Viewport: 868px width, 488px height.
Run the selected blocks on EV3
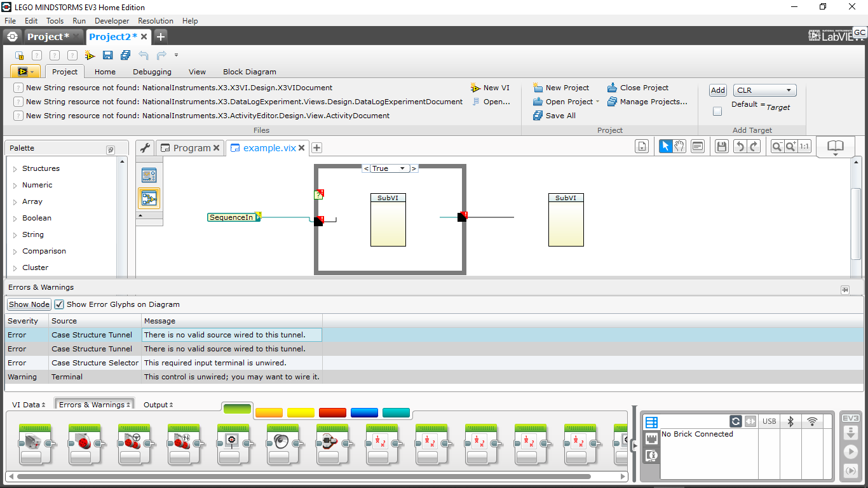pyautogui.click(x=850, y=470)
